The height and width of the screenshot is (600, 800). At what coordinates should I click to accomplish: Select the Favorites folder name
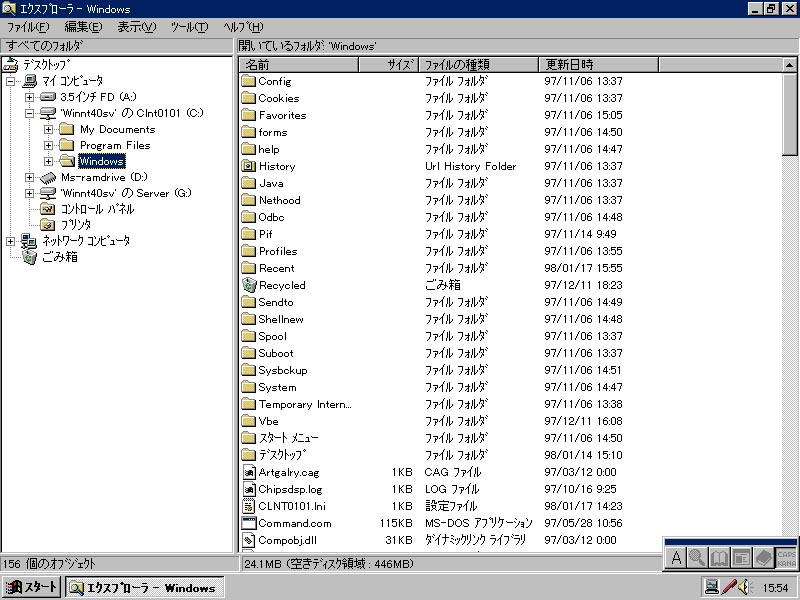pyautogui.click(x=283, y=115)
